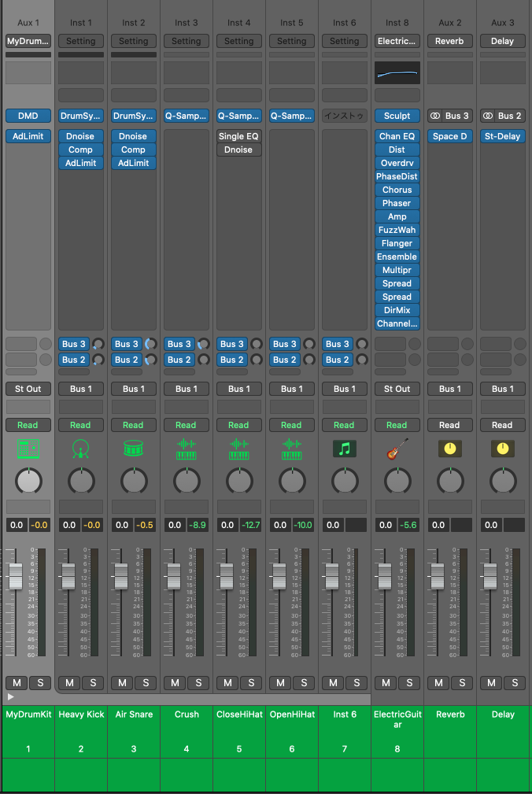The height and width of the screenshot is (794, 532).
Task: Click the CloseHiHat sampler keyboard icon
Action: coord(239,449)
